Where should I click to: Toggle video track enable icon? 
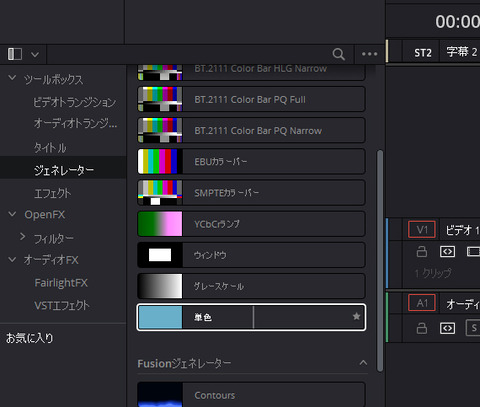click(473, 252)
